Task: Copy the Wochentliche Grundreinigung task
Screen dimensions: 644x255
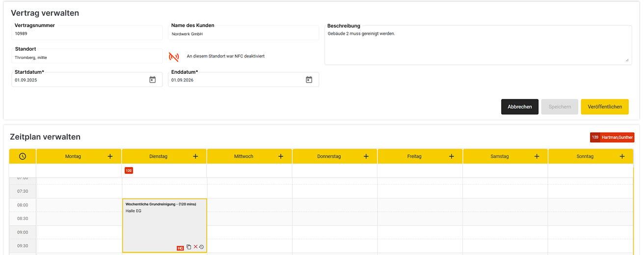Action: pos(189,247)
